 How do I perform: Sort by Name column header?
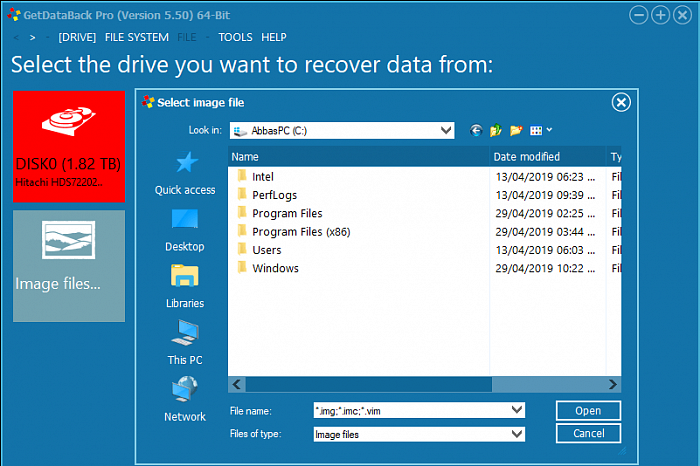[358, 157]
